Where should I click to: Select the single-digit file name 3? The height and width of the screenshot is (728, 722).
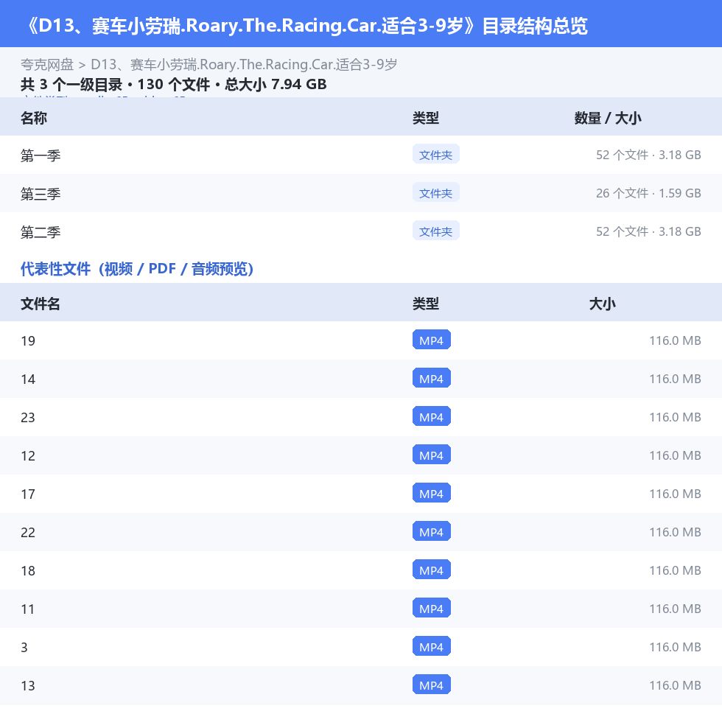[x=24, y=648]
